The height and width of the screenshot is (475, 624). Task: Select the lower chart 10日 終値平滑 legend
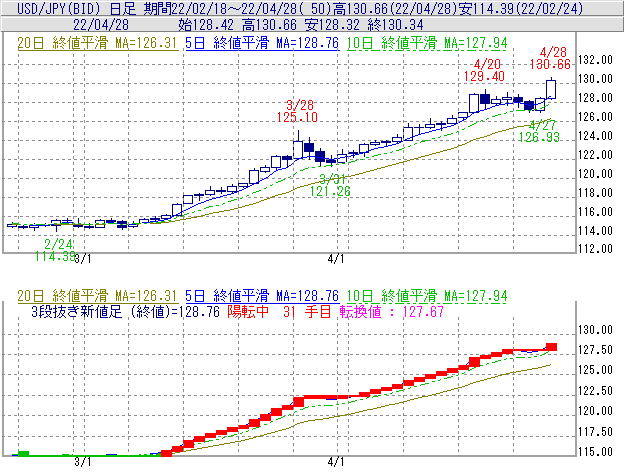pos(427,296)
